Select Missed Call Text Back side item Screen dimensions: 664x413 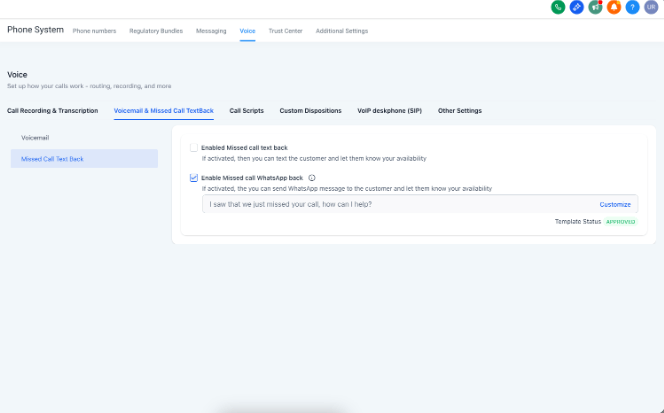(84, 159)
